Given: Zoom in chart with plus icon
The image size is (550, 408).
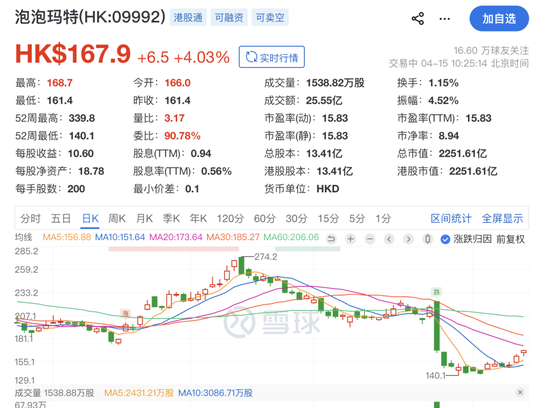Looking at the screenshot, I should click(350, 239).
